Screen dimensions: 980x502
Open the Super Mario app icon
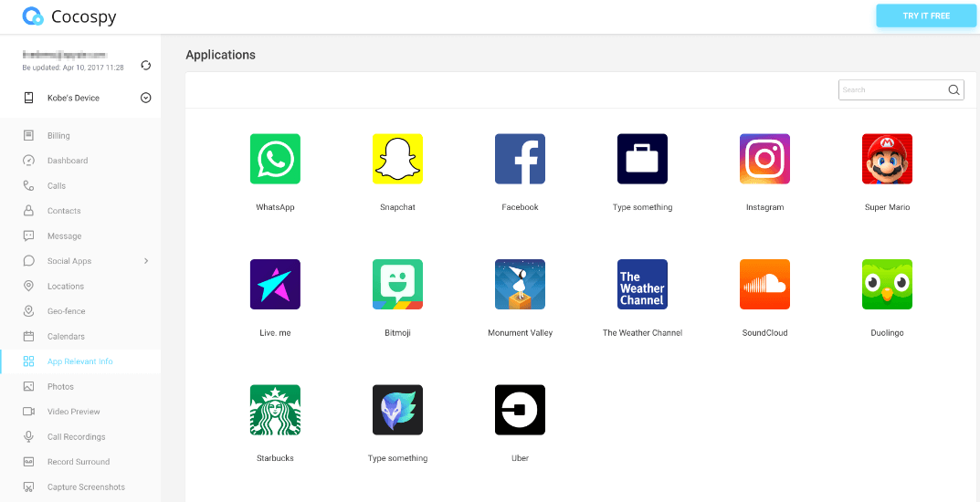[x=888, y=159]
